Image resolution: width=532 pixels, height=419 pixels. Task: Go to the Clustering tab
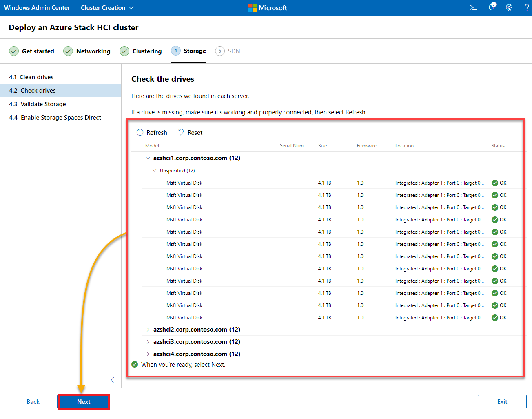tap(141, 51)
